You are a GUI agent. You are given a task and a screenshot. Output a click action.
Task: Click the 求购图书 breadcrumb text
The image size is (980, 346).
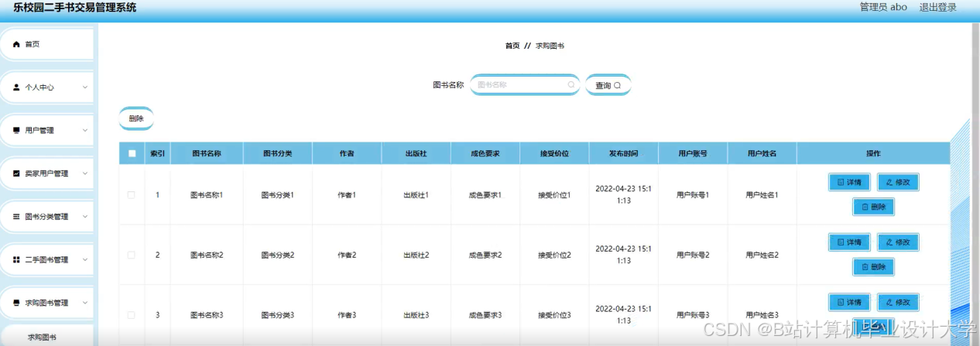550,46
